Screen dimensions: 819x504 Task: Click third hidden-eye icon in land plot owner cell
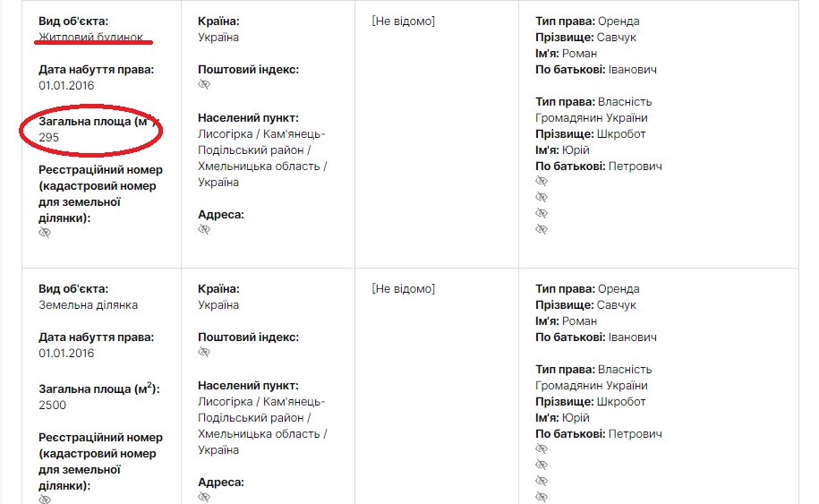pyautogui.click(x=541, y=482)
